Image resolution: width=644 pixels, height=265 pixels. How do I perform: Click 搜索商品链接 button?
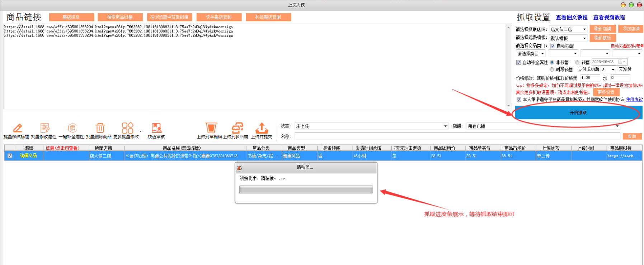[x=120, y=17]
